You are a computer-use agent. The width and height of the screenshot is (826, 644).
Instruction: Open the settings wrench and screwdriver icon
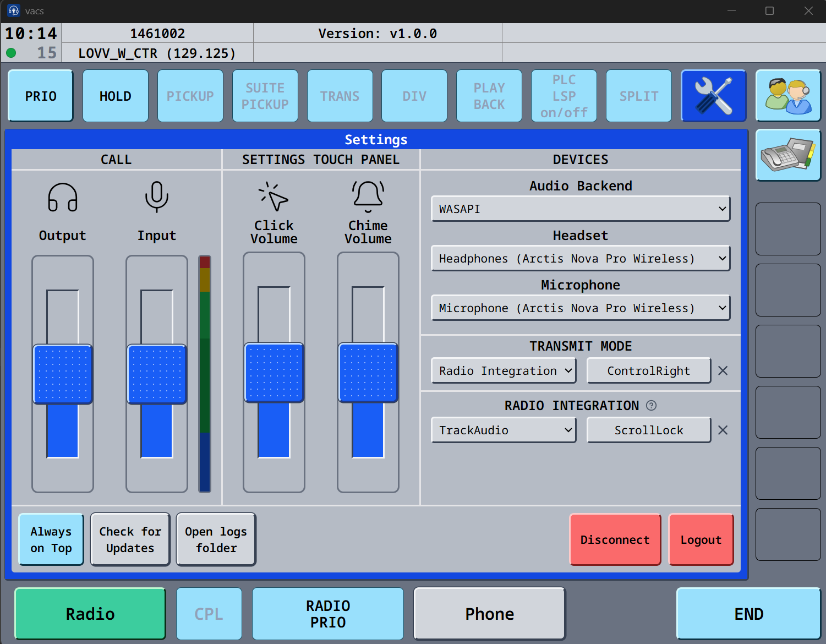pyautogui.click(x=713, y=96)
